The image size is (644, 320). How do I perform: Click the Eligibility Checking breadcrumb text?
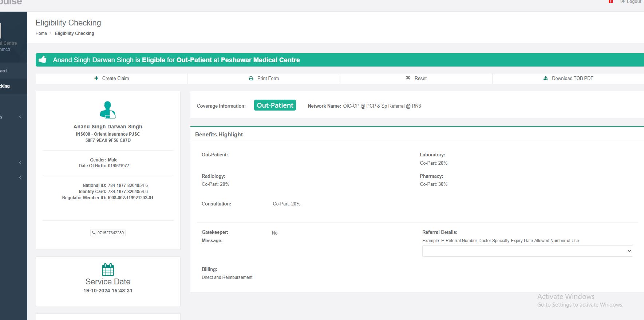click(74, 33)
